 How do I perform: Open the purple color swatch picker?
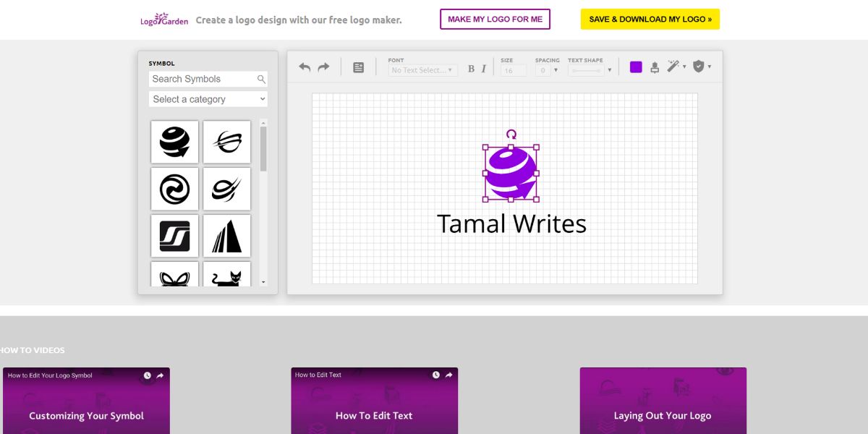[x=636, y=67]
